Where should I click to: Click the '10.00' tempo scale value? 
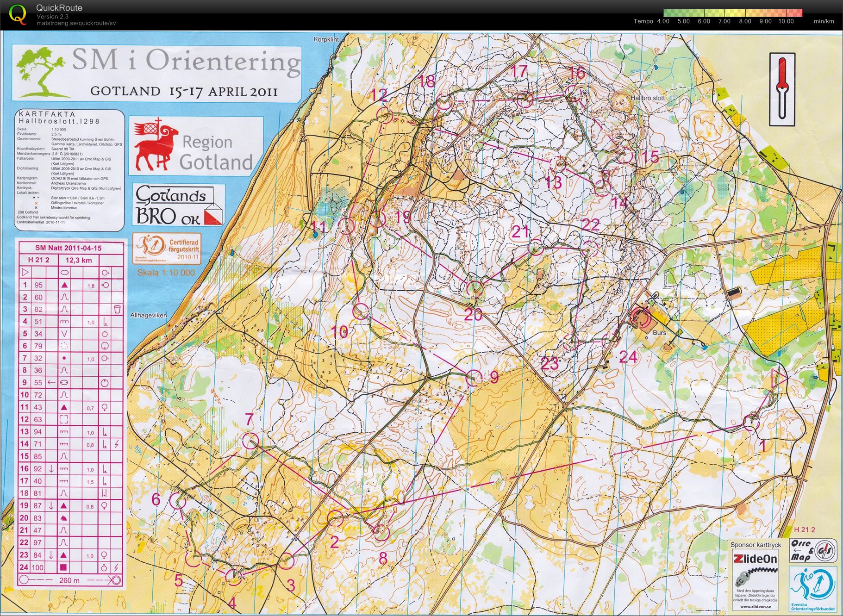(786, 21)
